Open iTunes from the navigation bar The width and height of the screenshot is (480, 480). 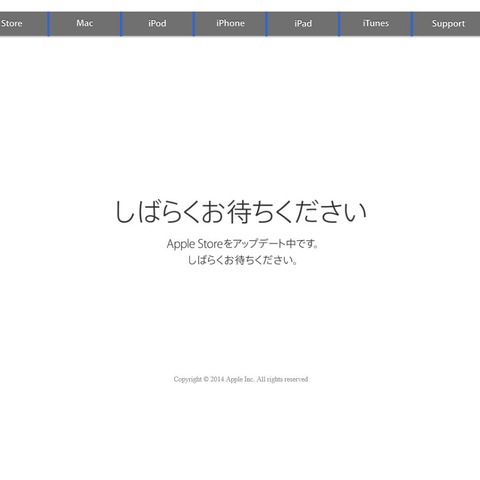tap(375, 23)
